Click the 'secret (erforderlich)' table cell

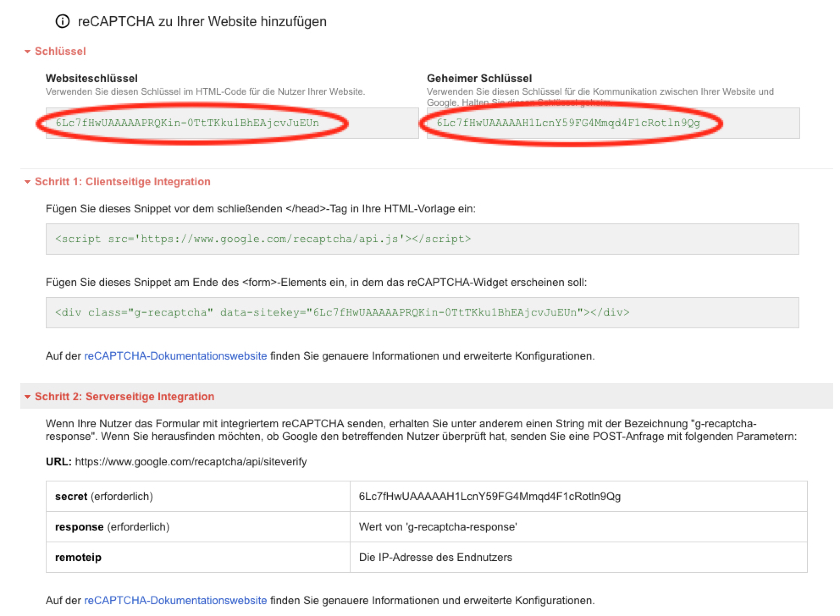[x=198, y=496]
